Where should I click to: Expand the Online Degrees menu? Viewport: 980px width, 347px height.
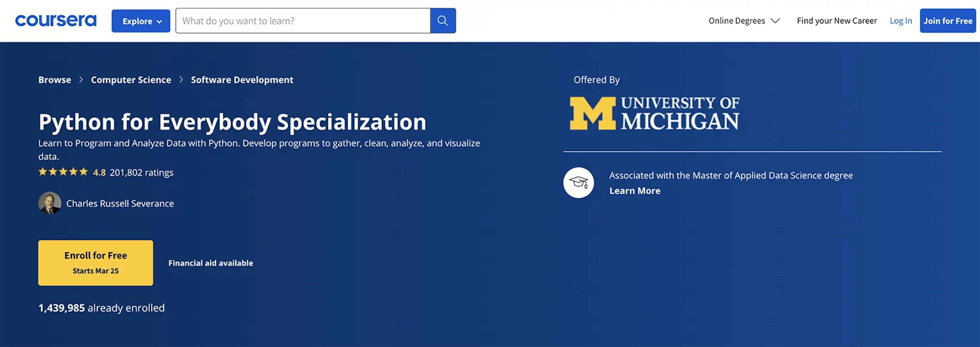tap(744, 20)
